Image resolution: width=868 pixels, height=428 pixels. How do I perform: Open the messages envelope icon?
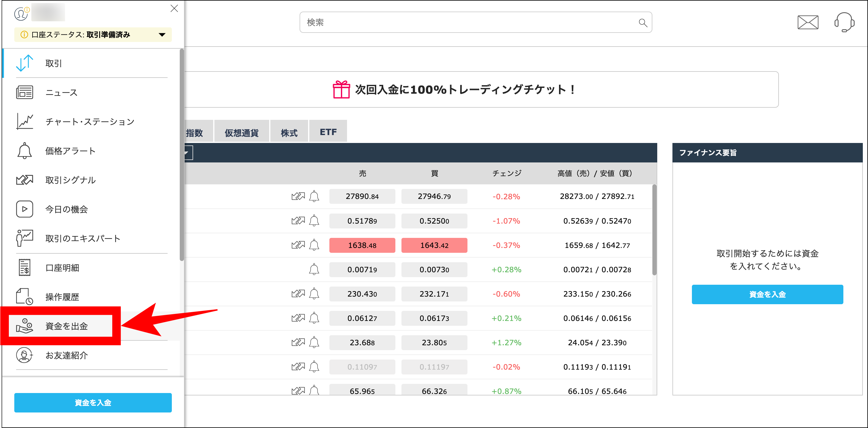(808, 22)
